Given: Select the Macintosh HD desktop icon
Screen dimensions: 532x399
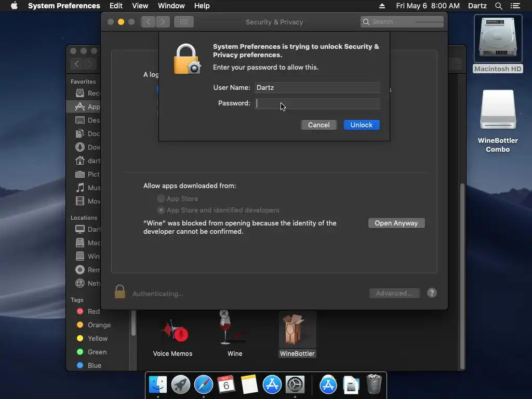Looking at the screenshot, I should tap(498, 43).
